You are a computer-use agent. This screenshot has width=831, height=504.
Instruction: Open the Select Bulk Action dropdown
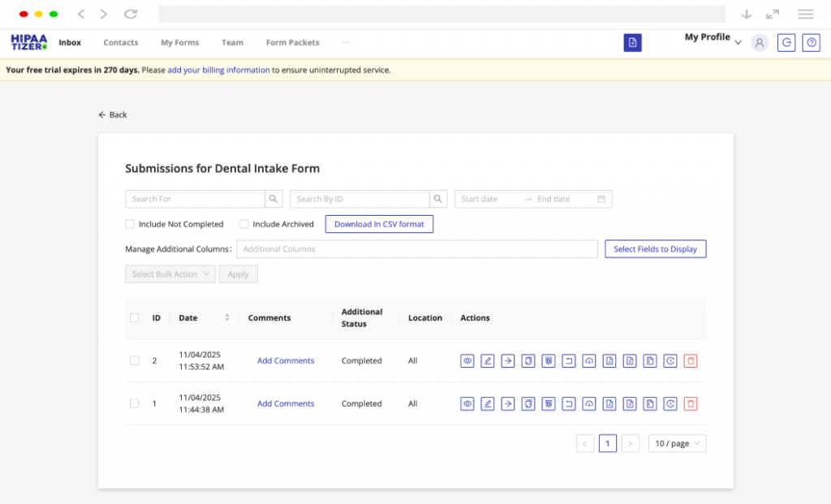pyautogui.click(x=170, y=274)
